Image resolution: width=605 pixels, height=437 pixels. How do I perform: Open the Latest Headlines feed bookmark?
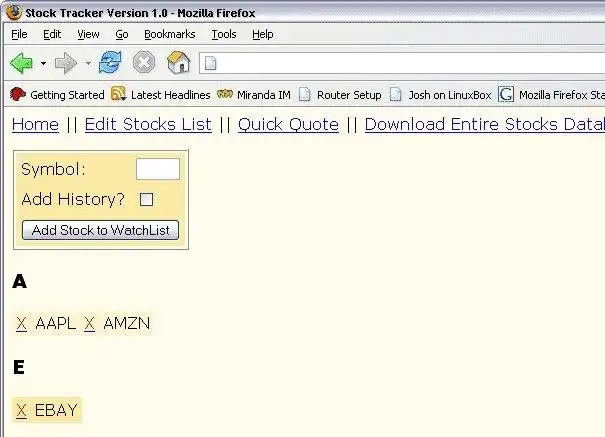161,94
